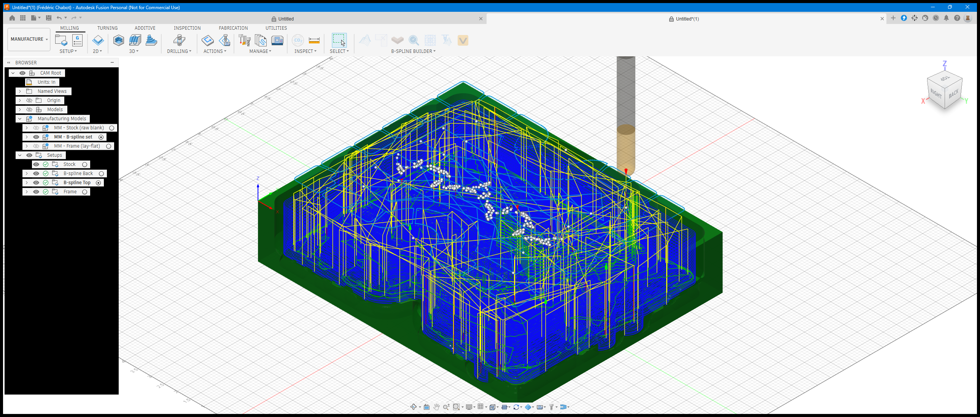This screenshot has width=980, height=417.
Task: Collapse the Manufacturing Models node
Action: [x=20, y=119]
